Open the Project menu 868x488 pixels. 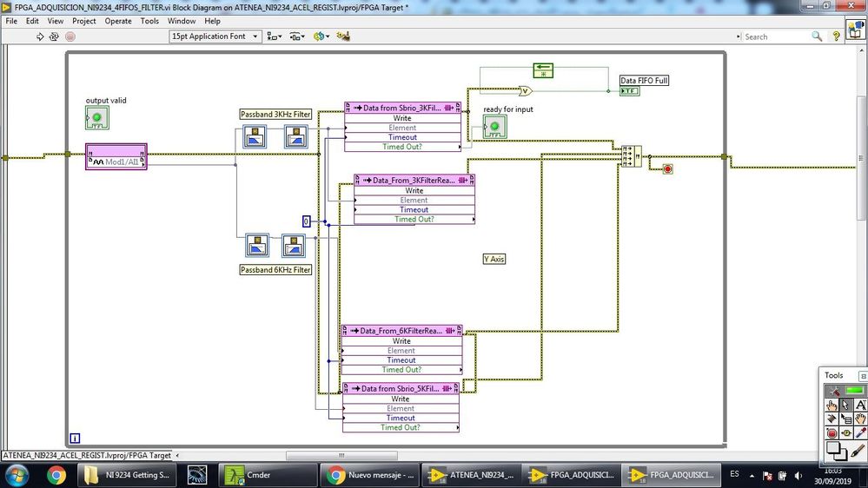(x=83, y=21)
